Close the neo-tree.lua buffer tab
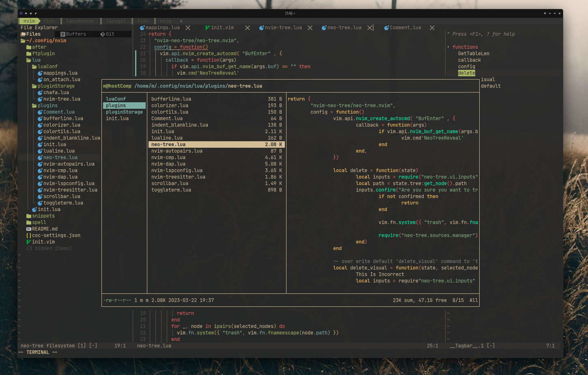 click(x=370, y=28)
